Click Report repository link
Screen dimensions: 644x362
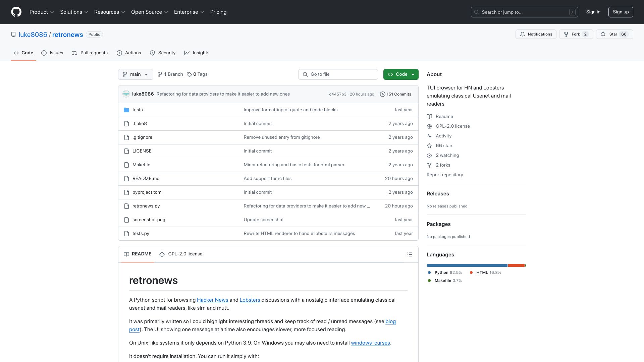[x=445, y=175]
